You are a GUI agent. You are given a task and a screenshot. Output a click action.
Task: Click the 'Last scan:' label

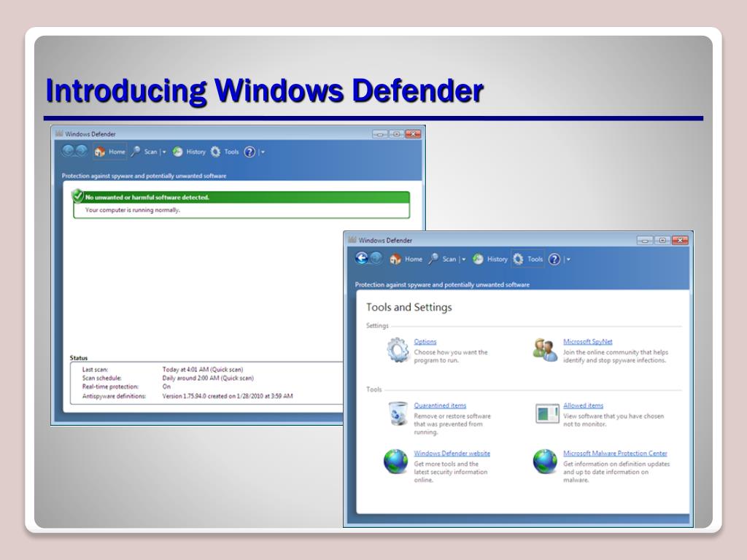[95, 370]
